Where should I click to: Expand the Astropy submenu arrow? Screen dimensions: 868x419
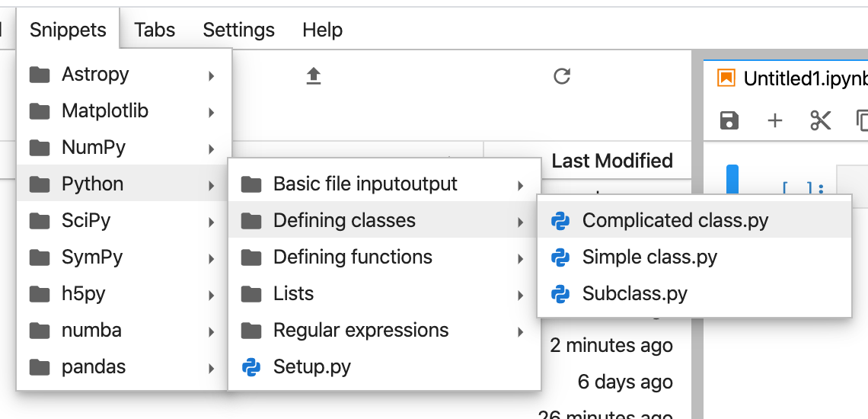[x=211, y=75]
